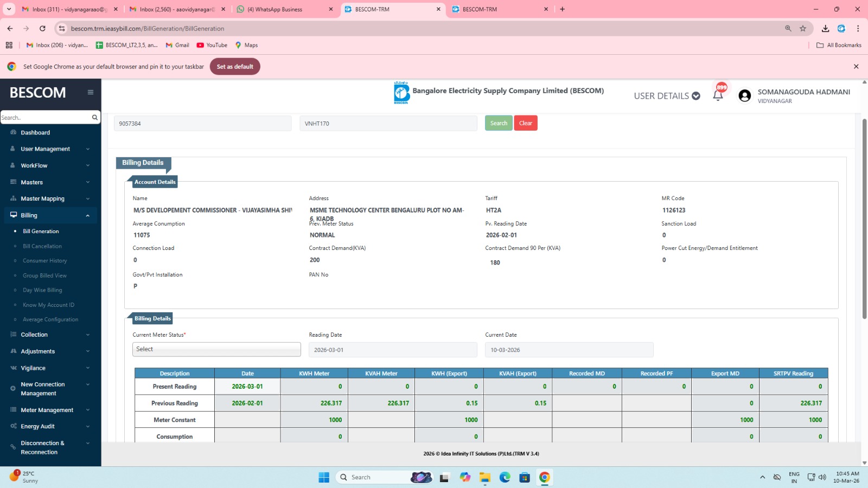This screenshot has height=488, width=868.
Task: Toggle the hamburger sidebar menu icon
Action: (91, 92)
